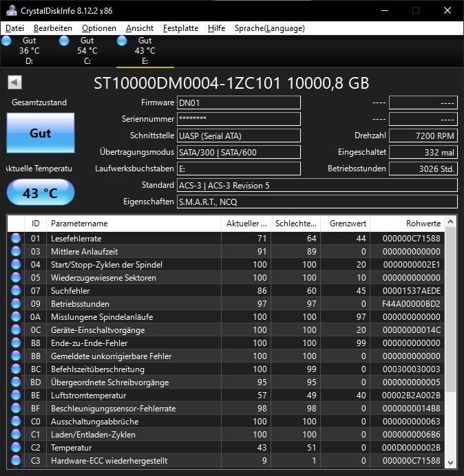Click status orb of Geräte-Einschaltvorgänge row
Screen dimensions: 464x476
(x=16, y=329)
